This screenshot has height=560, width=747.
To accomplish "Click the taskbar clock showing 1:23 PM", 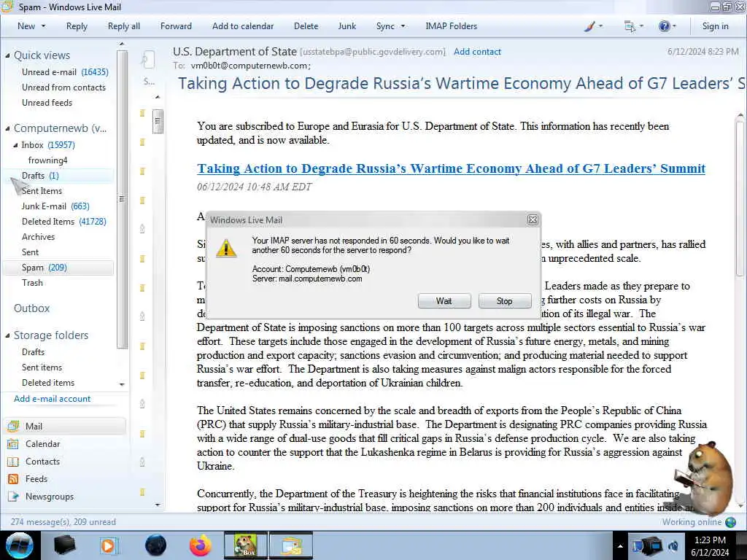I will click(710, 545).
